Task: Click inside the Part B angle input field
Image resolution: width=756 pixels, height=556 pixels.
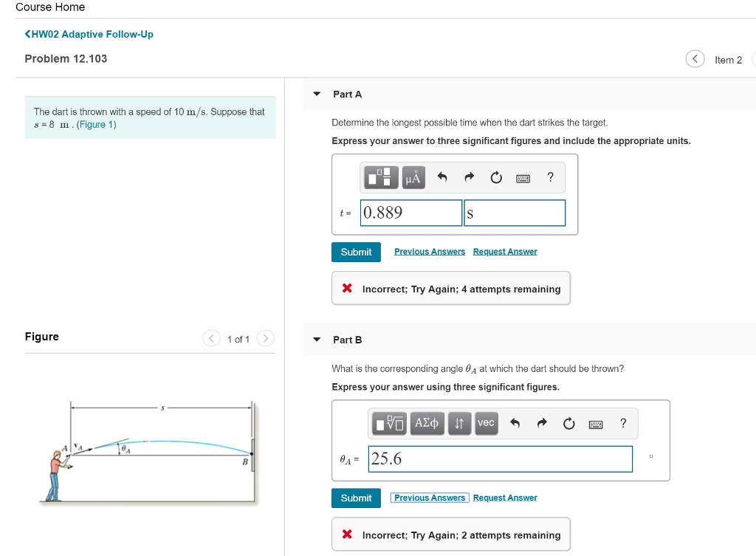Action: pyautogui.click(x=500, y=459)
